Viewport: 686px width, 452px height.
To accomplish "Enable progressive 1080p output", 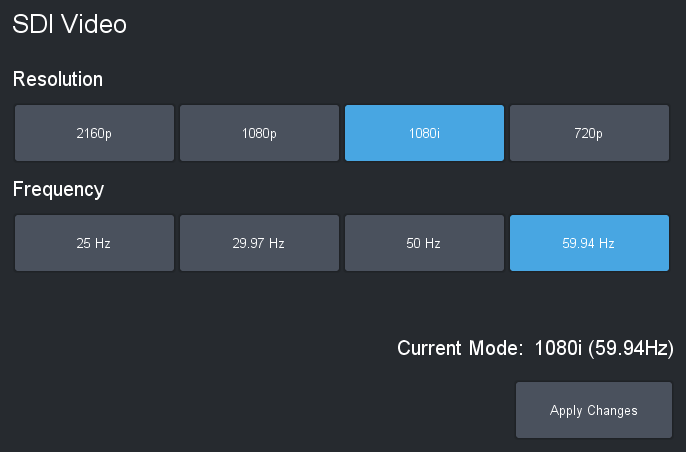I will point(259,133).
